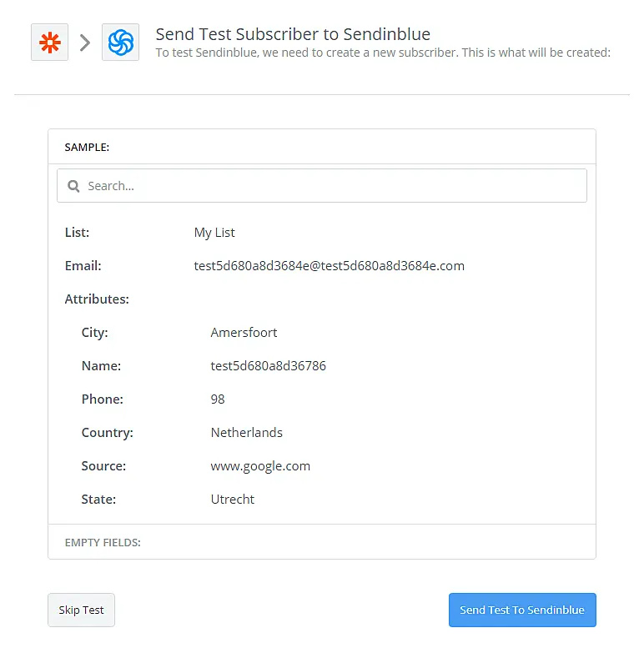Select the test email address value
Screen dimensions: 644x648
coord(329,266)
